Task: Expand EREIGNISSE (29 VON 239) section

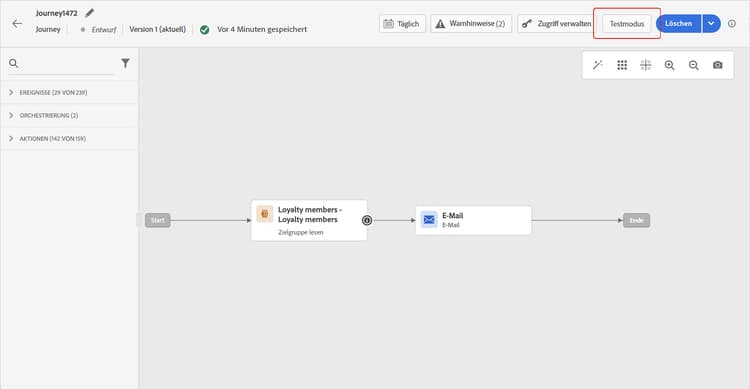Action: (x=69, y=92)
